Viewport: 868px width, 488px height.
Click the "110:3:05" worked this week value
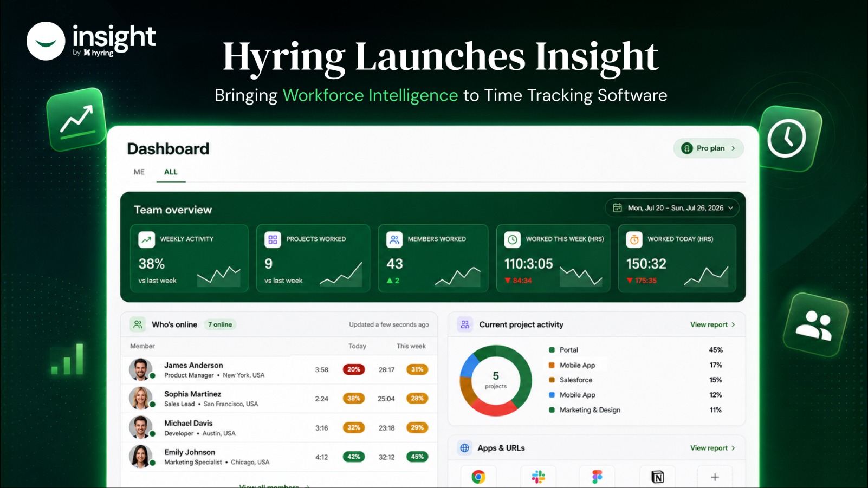pyautogui.click(x=529, y=264)
